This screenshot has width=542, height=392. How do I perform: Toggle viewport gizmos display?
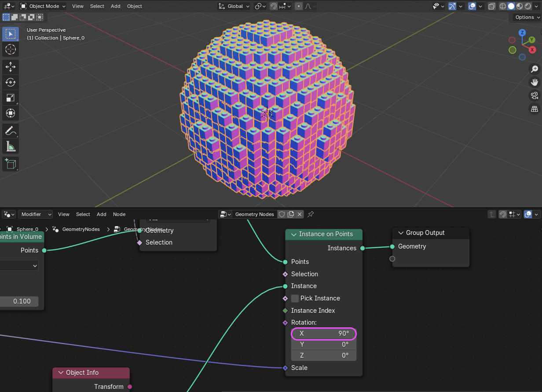click(452, 6)
